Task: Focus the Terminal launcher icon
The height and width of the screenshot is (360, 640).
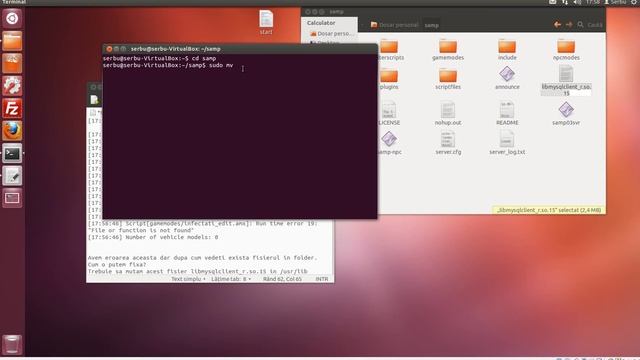Action: coord(12,153)
